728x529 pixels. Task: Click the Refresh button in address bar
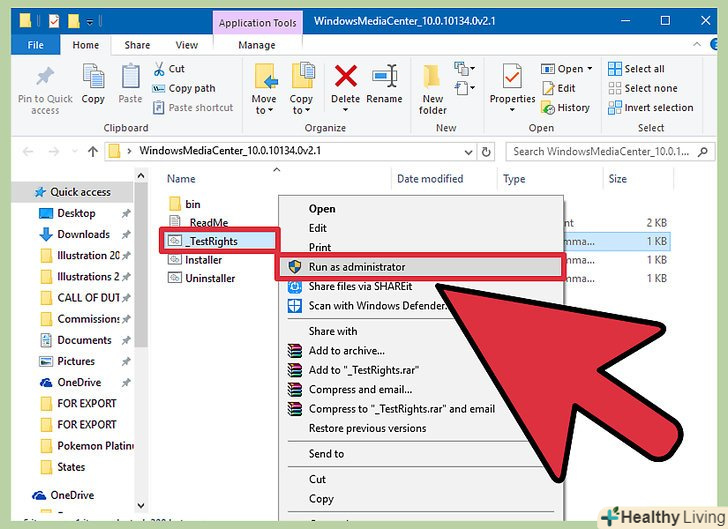(x=486, y=152)
